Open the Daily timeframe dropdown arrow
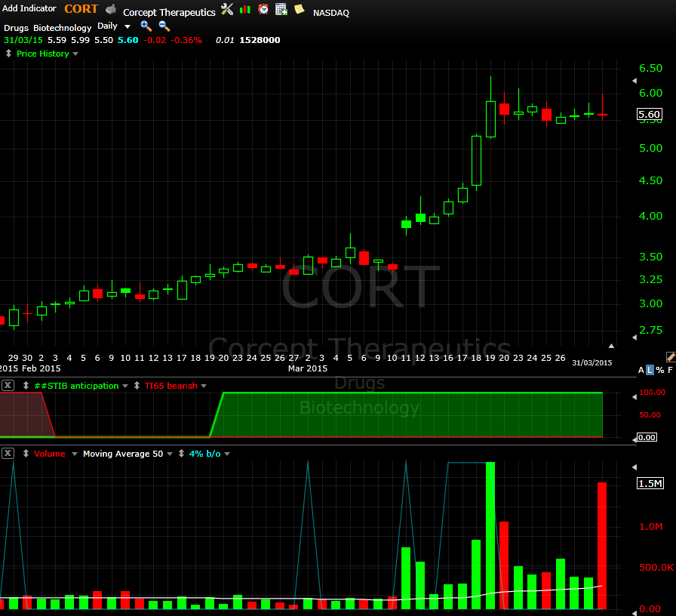Image resolution: width=676 pixels, height=616 pixels. tap(128, 26)
